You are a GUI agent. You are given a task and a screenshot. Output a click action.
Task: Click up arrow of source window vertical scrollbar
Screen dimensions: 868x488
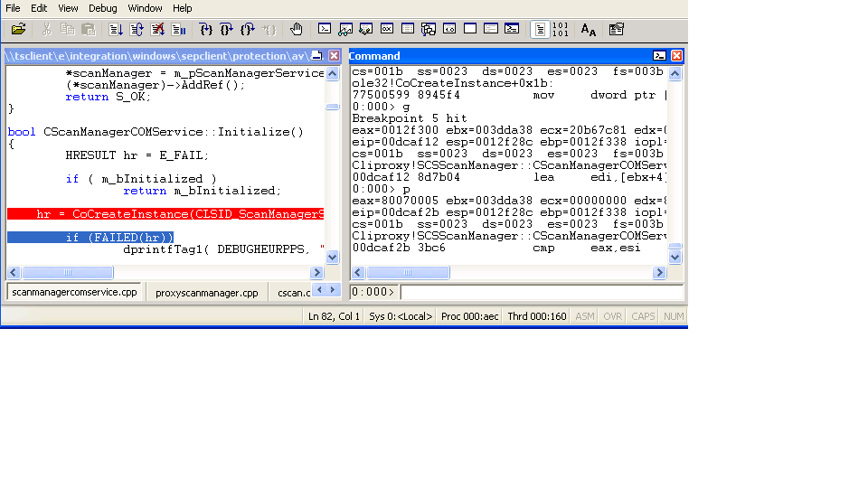(332, 73)
